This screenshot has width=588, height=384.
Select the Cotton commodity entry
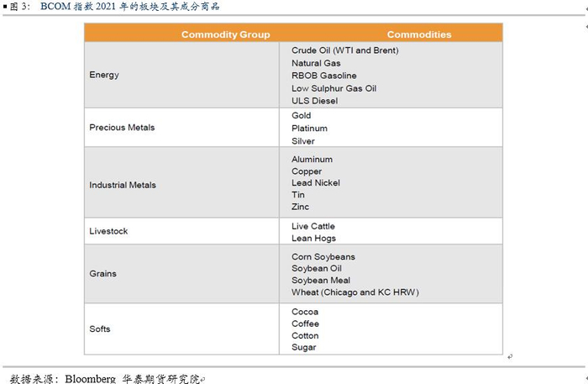pyautogui.click(x=305, y=335)
